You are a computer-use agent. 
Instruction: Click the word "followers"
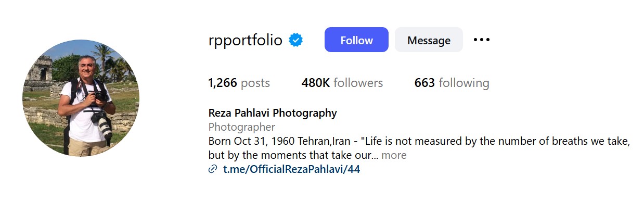point(358,83)
